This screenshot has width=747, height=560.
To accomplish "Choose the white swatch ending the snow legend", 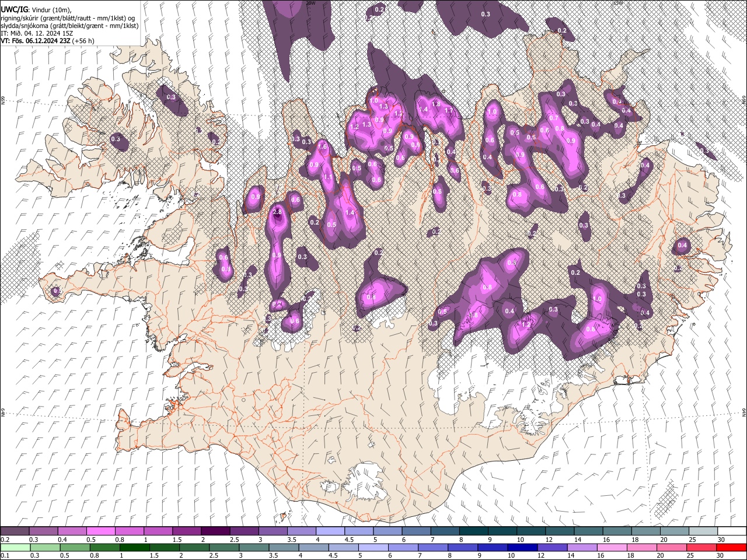I will 732,531.
